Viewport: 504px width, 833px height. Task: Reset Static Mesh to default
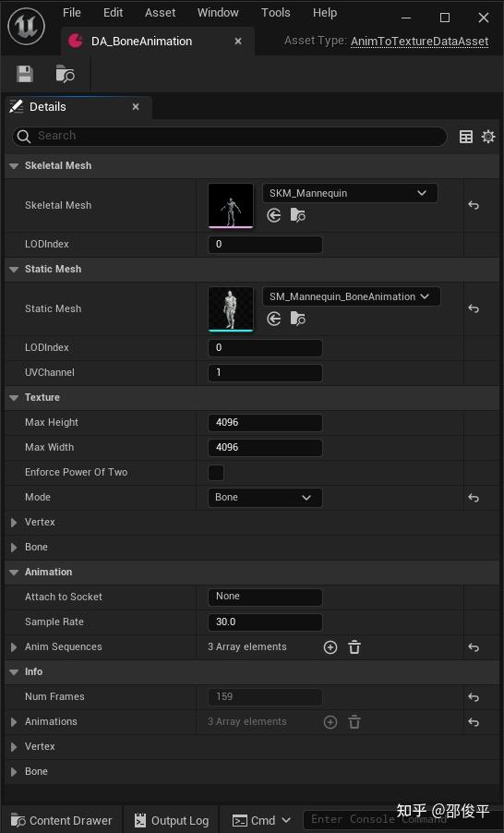point(474,308)
